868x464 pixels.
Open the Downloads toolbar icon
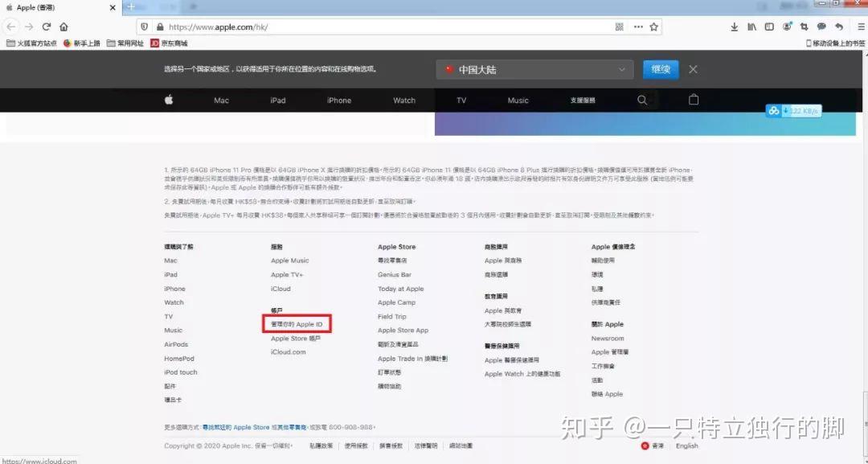tap(734, 27)
